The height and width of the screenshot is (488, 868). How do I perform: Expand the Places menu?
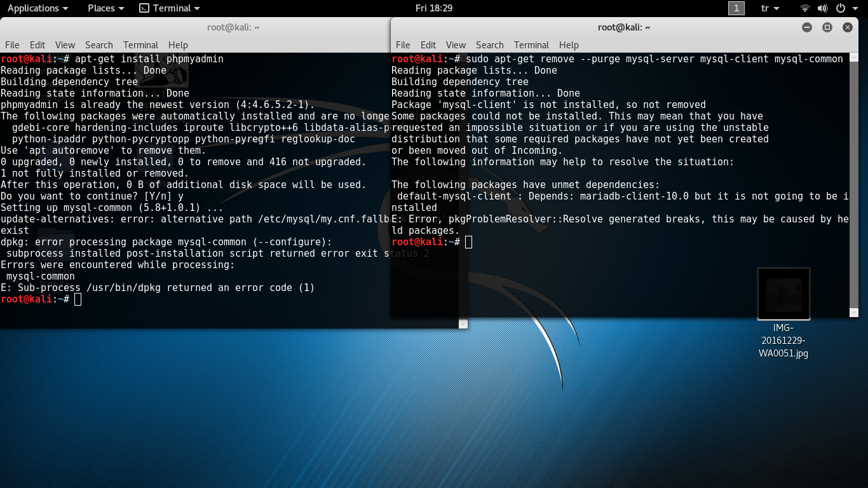pos(105,8)
